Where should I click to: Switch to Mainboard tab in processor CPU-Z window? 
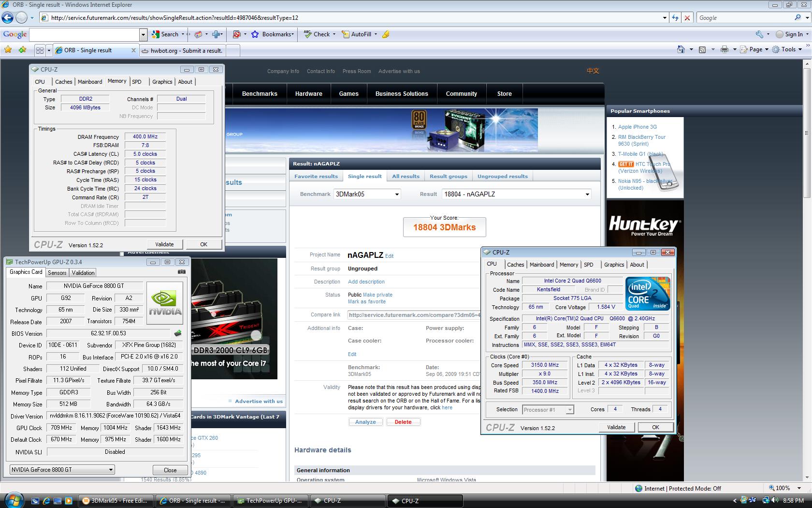(542, 265)
